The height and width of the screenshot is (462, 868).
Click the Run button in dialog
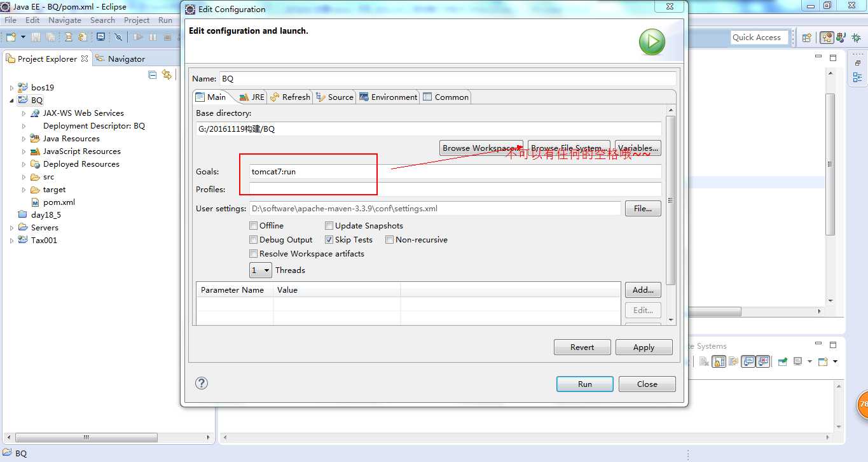pyautogui.click(x=585, y=384)
